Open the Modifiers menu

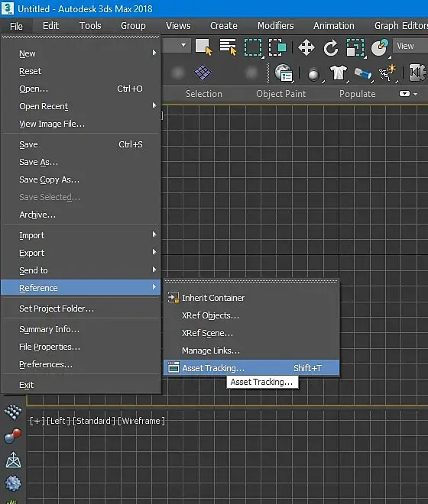[x=275, y=26]
